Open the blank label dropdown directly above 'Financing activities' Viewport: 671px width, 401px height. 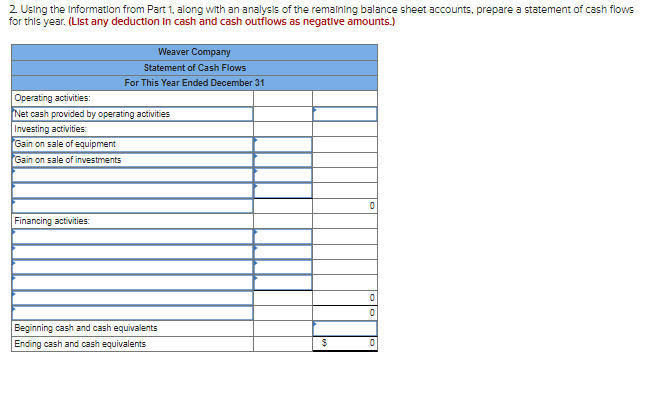coord(133,206)
